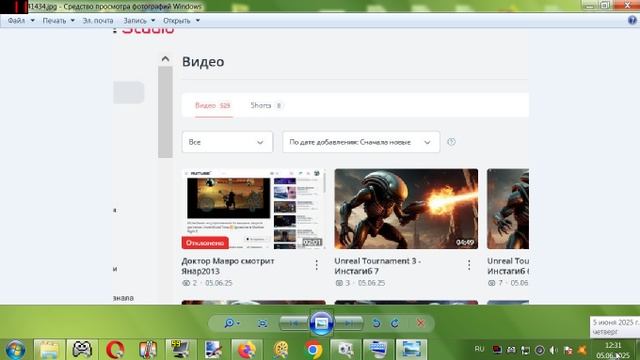Open the gamepad app in taskbar
The image size is (640, 360).
click(x=82, y=350)
